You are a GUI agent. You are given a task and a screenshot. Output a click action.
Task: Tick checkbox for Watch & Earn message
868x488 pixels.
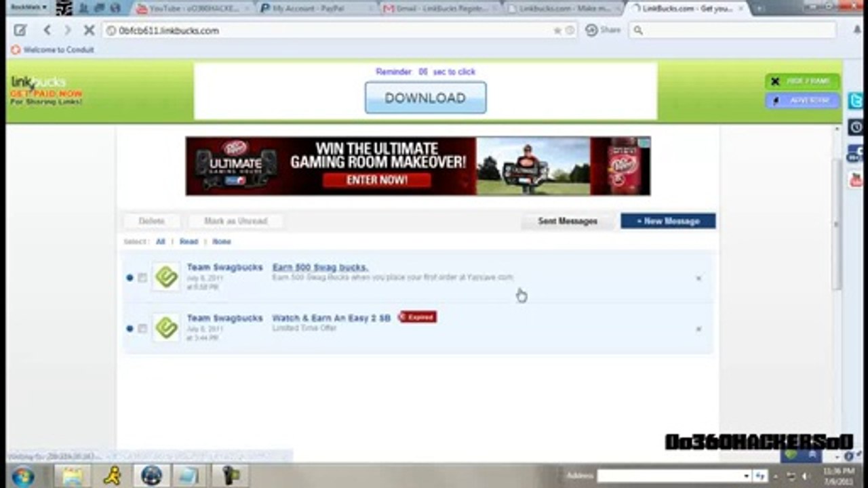point(142,329)
